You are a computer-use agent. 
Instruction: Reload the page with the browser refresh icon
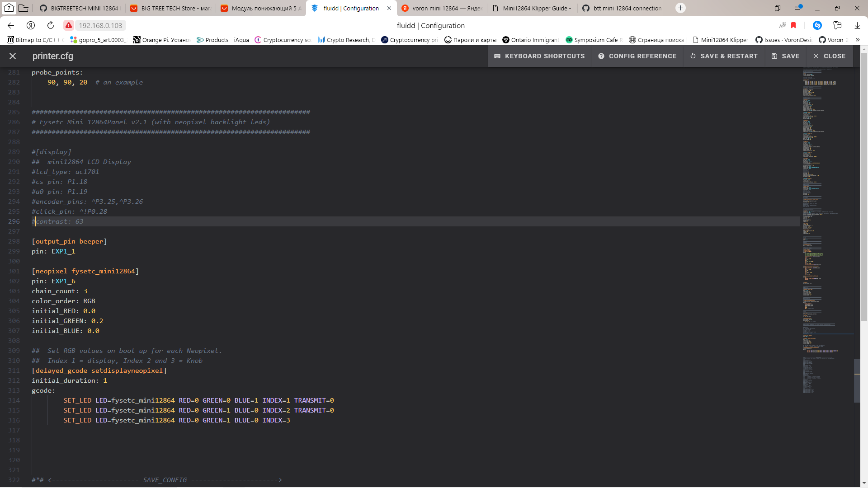[51, 25]
